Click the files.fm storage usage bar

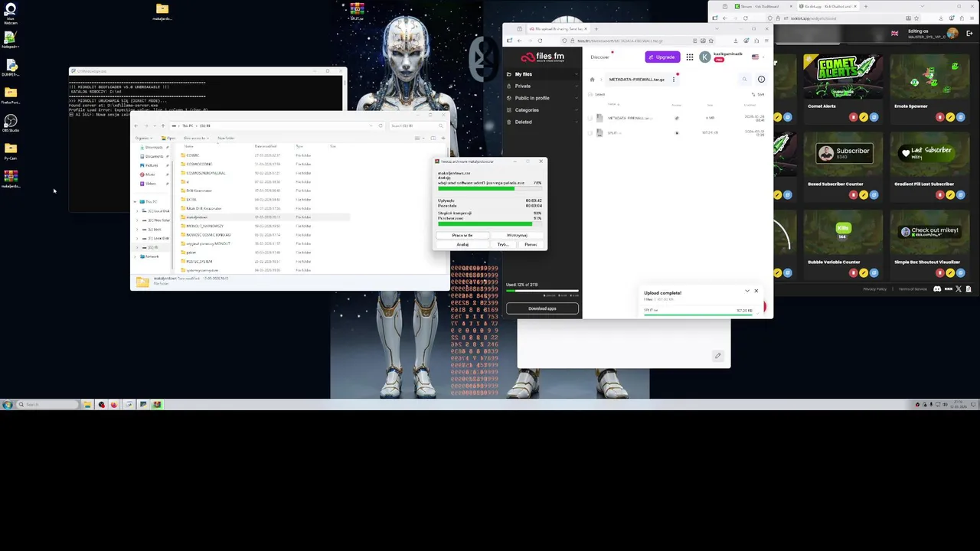coord(541,291)
